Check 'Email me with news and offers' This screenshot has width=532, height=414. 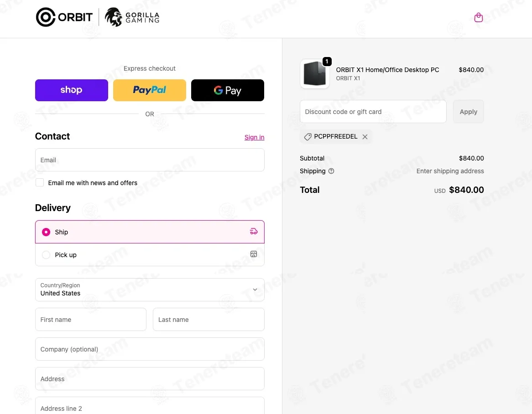click(x=40, y=182)
